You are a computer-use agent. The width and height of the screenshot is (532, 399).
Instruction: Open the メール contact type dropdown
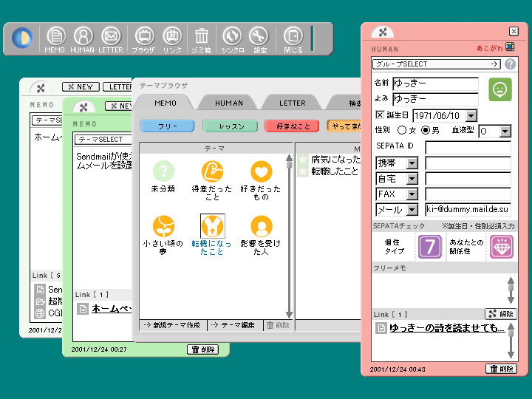pos(412,210)
